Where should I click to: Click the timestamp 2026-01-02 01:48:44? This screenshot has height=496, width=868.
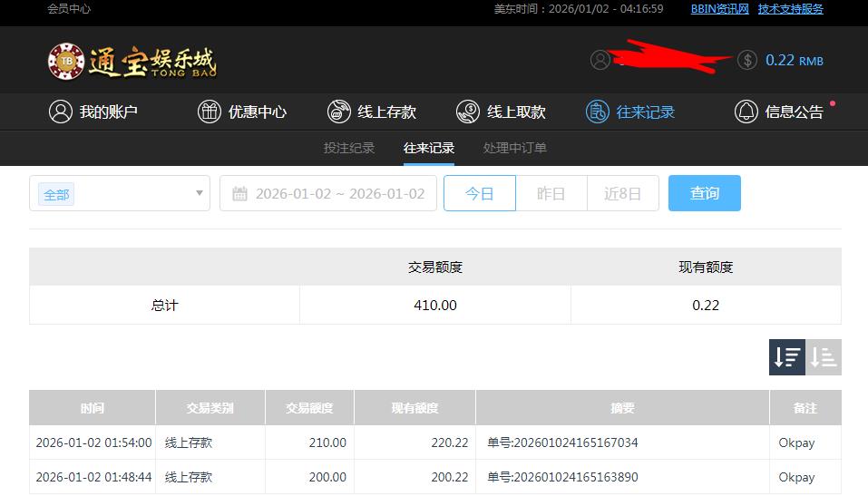pos(93,477)
